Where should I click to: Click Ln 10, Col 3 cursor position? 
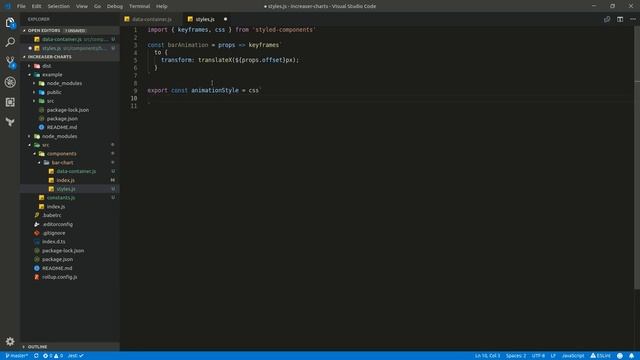(x=487, y=356)
